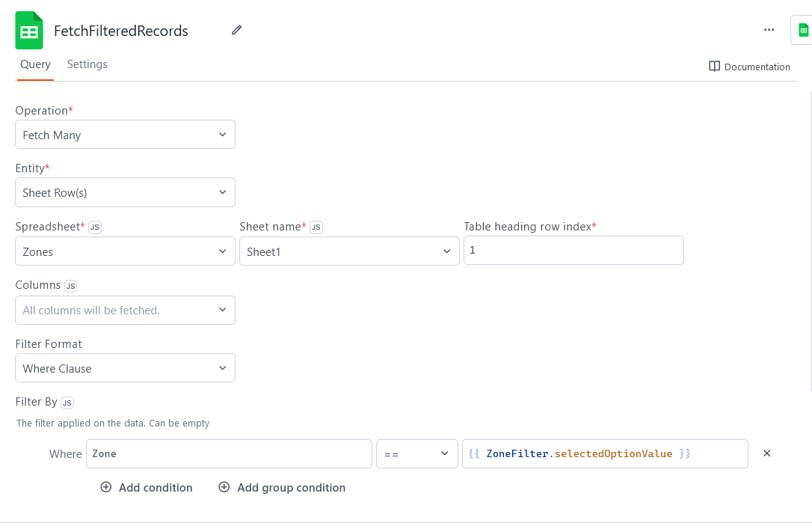Click the JS icon beside Sheet name
The image size is (812, 523).
[x=316, y=226]
